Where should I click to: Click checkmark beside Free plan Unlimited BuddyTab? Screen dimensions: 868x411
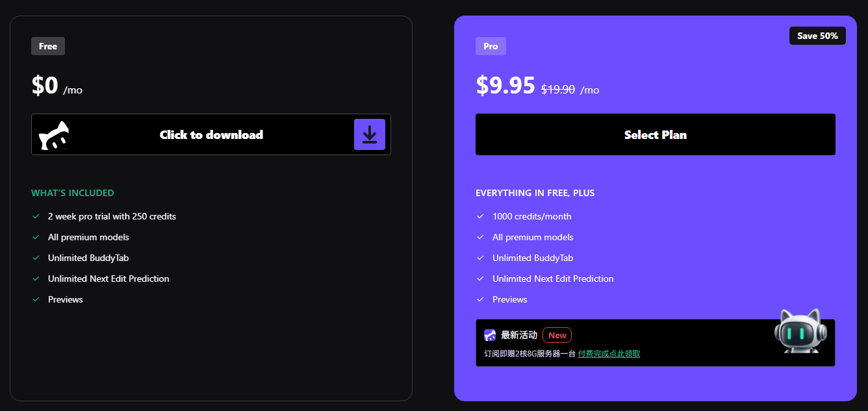pyautogui.click(x=36, y=258)
